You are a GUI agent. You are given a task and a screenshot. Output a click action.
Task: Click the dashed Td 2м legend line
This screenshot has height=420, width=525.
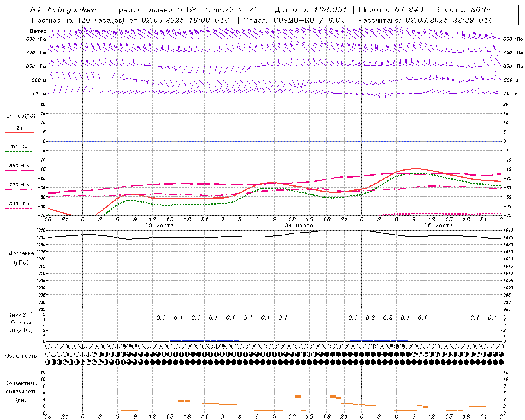tap(19, 151)
